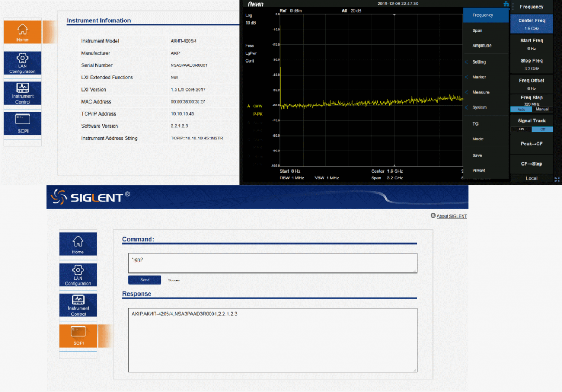Click the Att 20 dB readout
The width and height of the screenshot is (562, 392).
pyautogui.click(x=351, y=11)
